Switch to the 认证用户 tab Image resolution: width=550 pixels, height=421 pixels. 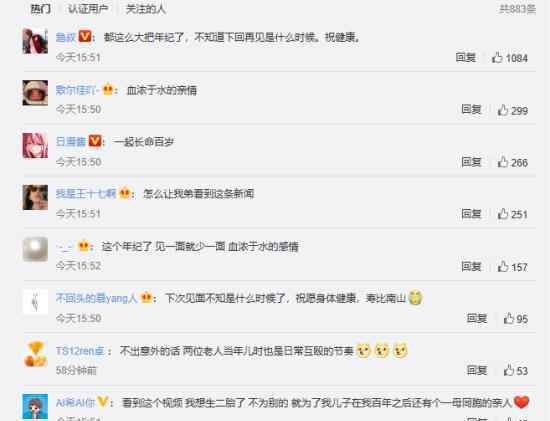[88, 9]
